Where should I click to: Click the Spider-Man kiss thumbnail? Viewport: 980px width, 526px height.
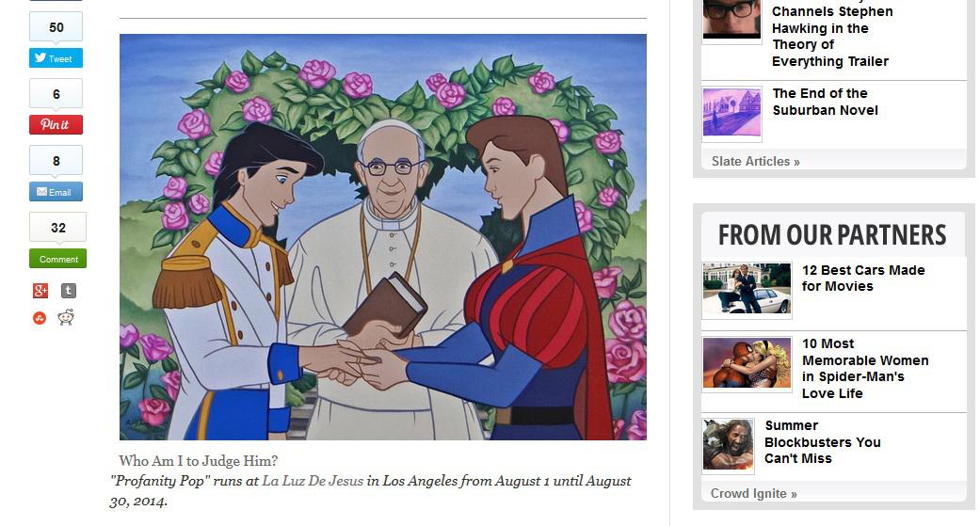(747, 363)
